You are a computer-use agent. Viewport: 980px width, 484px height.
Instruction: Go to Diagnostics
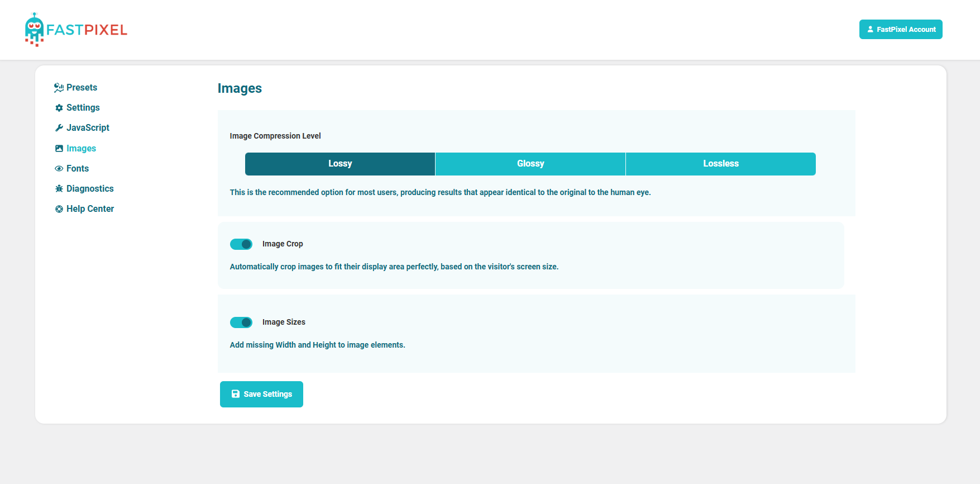90,189
